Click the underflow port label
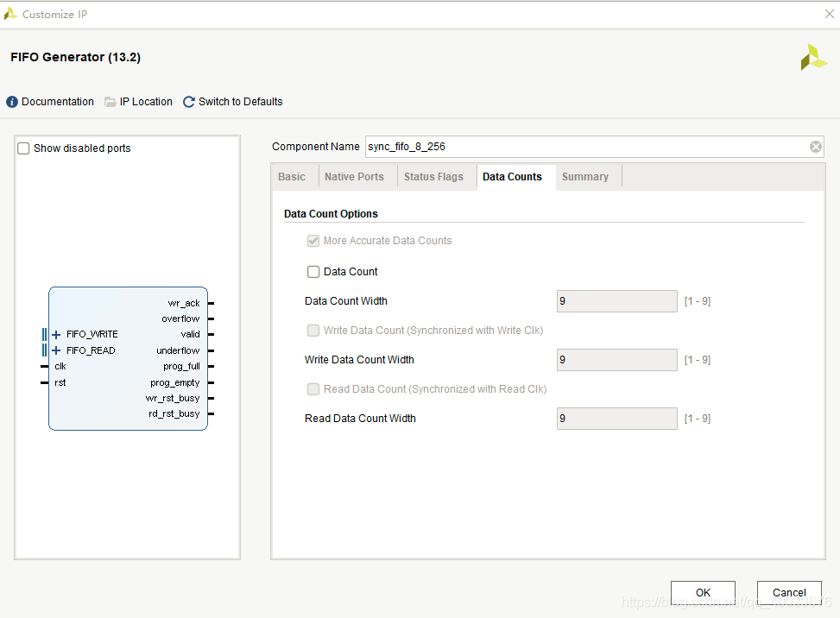 point(178,350)
